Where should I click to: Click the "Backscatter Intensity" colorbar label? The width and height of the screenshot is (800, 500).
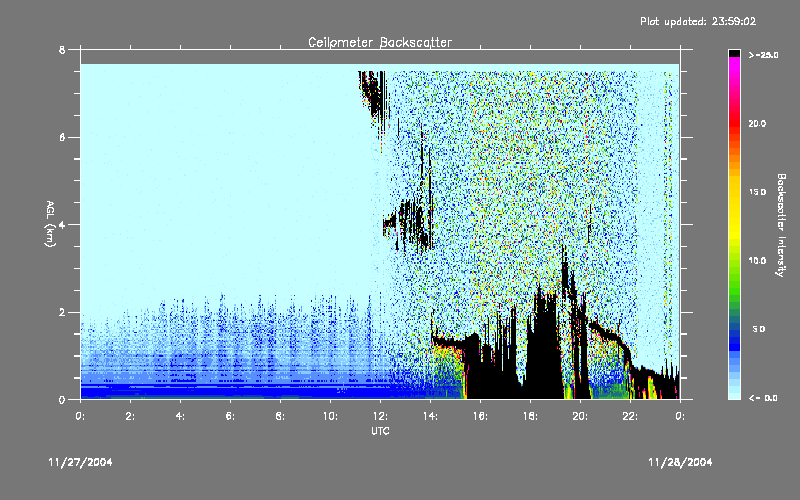[x=781, y=225]
